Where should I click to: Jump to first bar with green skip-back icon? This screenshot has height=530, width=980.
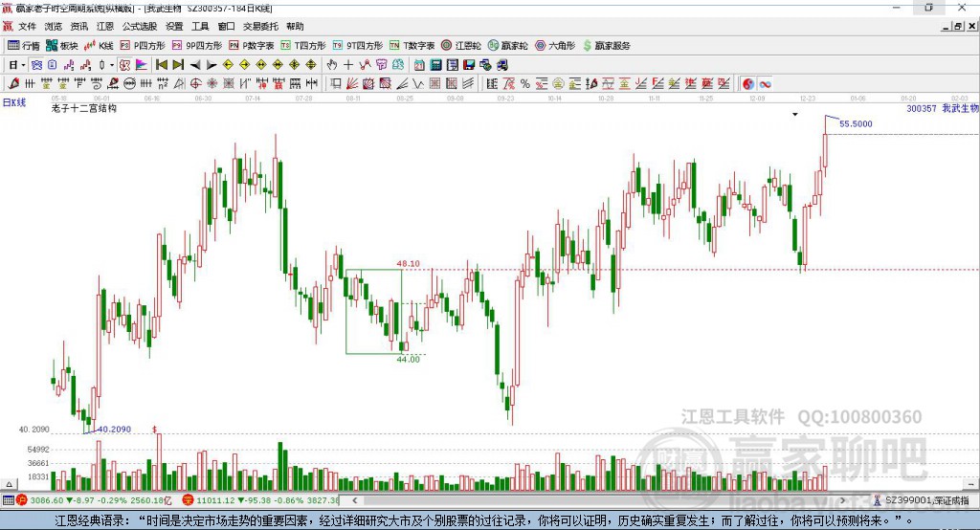pos(161,65)
